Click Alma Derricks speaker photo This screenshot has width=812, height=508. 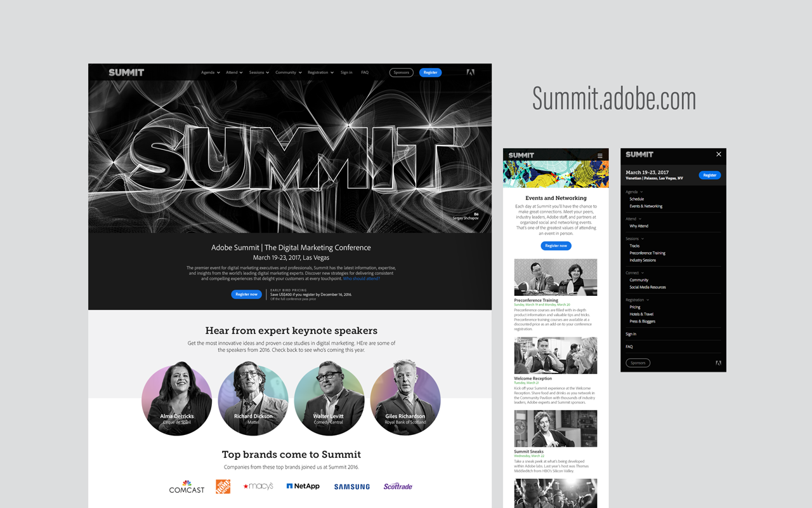point(177,400)
